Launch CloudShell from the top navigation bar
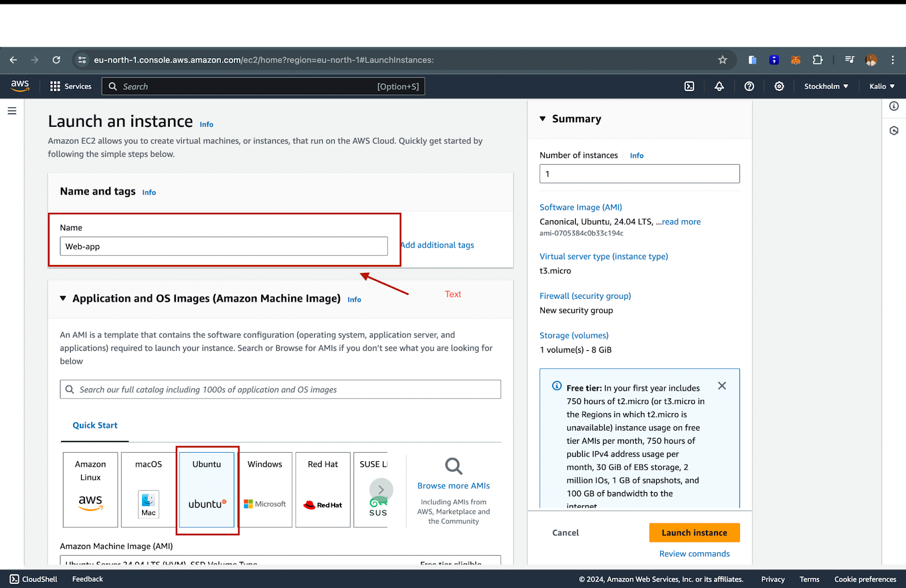Image resolution: width=906 pixels, height=588 pixels. (x=689, y=87)
